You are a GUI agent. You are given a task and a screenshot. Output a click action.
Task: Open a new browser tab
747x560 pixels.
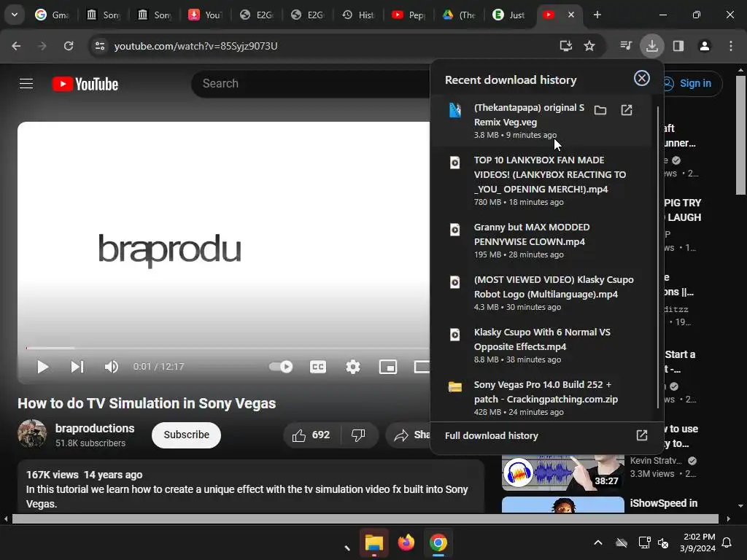click(597, 15)
